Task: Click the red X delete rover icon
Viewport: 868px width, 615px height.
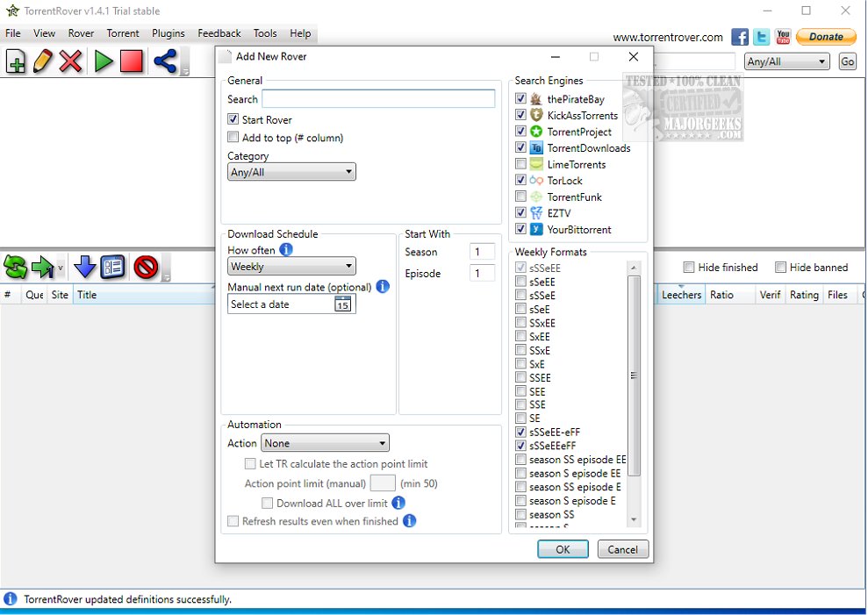Action: (71, 61)
